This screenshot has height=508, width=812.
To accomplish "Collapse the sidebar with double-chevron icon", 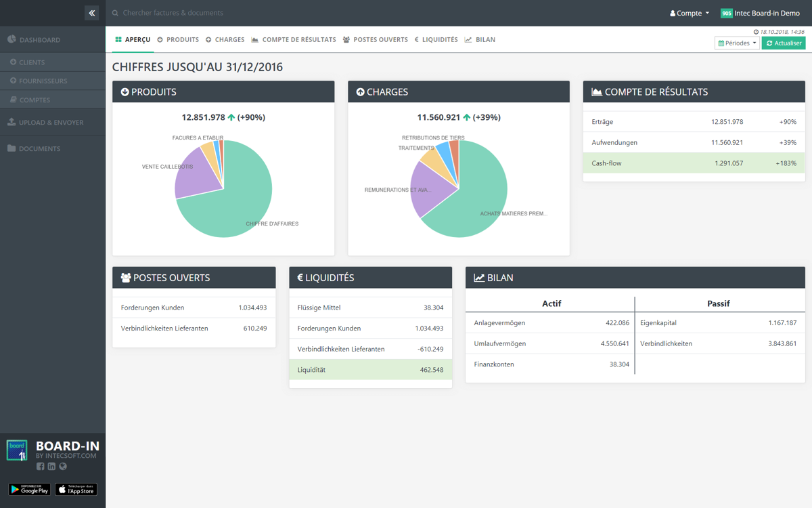I will click(92, 13).
